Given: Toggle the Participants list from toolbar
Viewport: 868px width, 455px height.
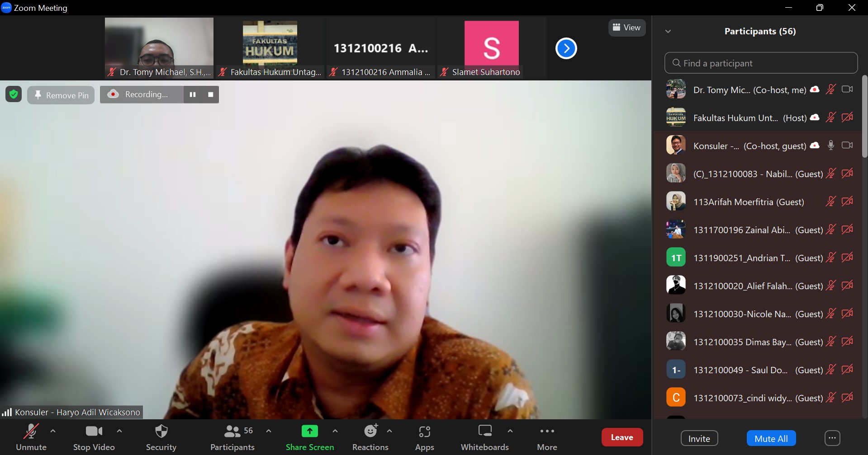Looking at the screenshot, I should [x=232, y=437].
